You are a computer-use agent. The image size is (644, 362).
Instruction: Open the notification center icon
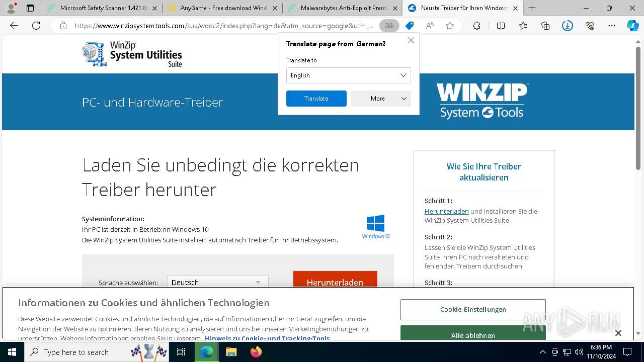pos(627,352)
